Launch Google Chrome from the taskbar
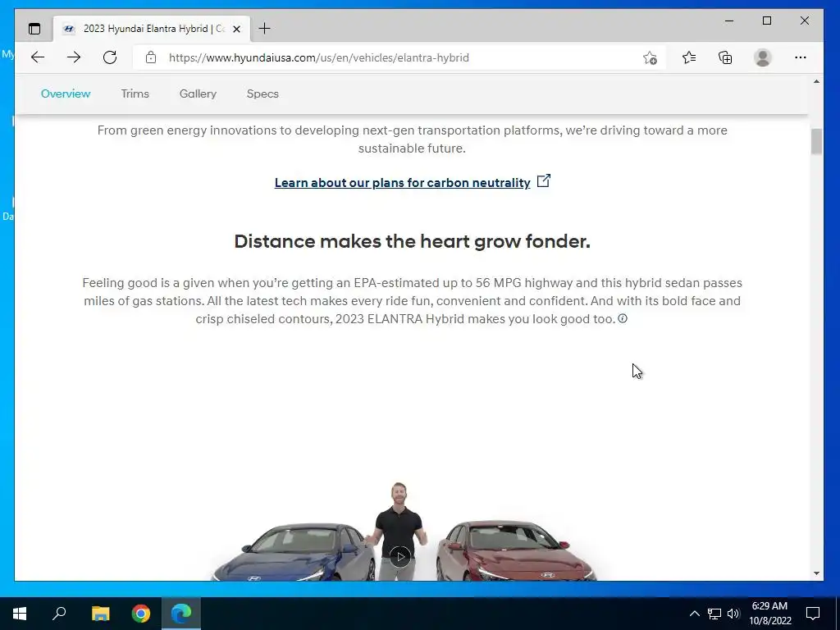This screenshot has height=630, width=840. tap(141, 614)
